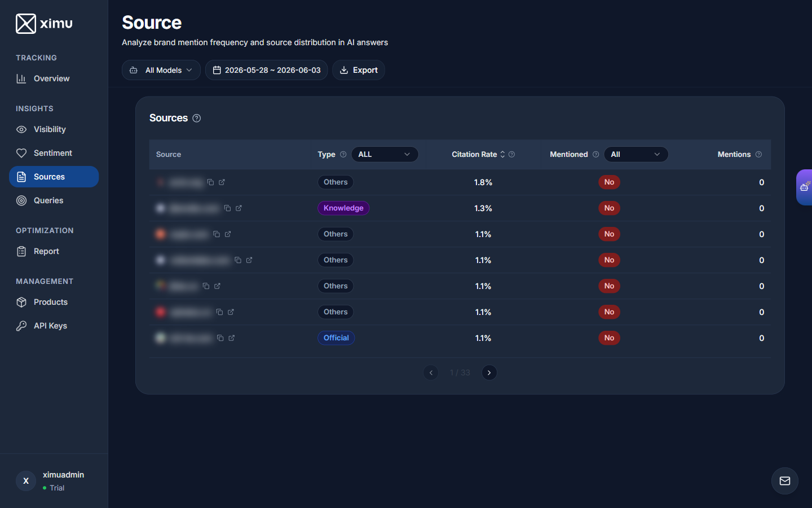Open the Overview page

pos(54,78)
